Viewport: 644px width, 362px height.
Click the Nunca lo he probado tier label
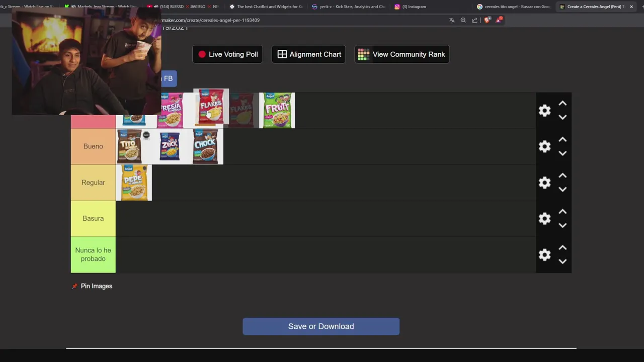[93, 254]
